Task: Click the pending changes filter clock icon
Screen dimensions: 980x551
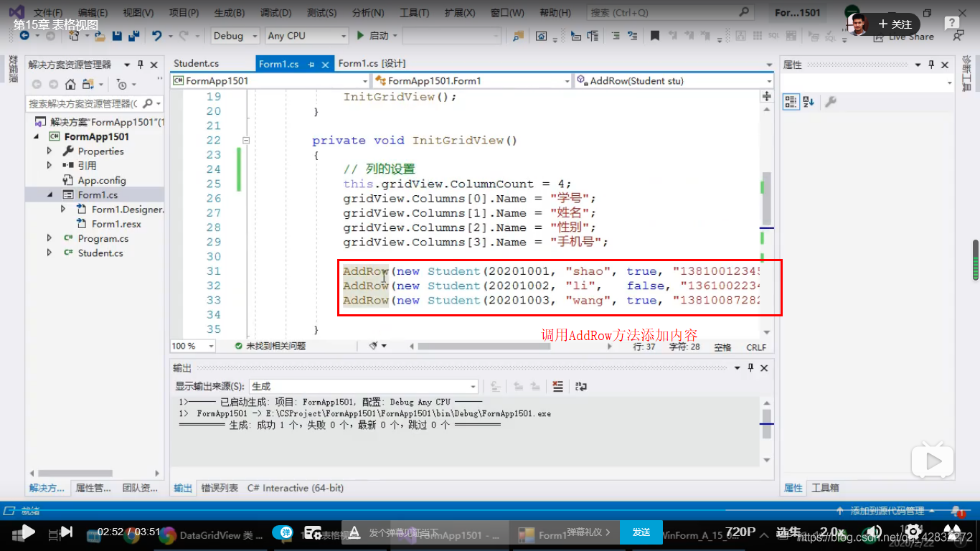Action: click(x=121, y=84)
